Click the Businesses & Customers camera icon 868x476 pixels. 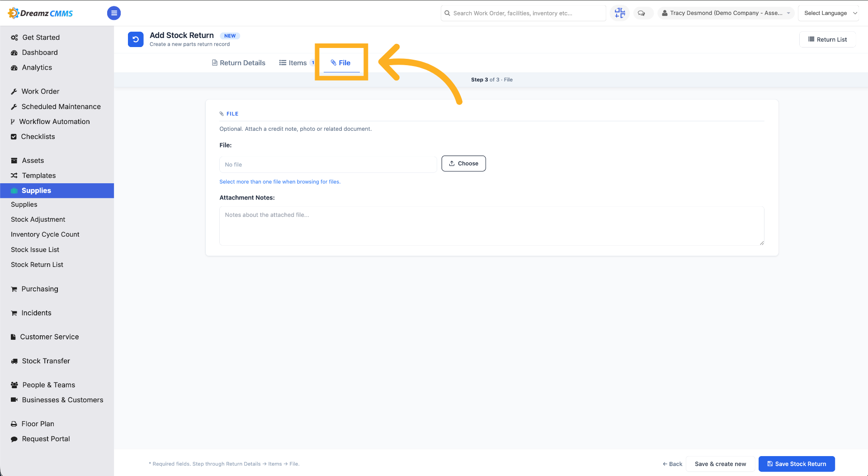coord(14,400)
